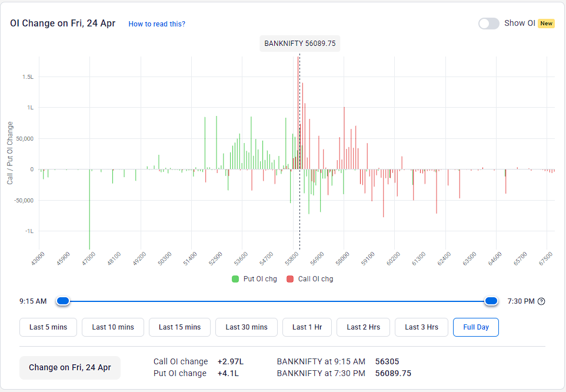Image resolution: width=566 pixels, height=392 pixels.
Task: Click the BANKNIFTY 56089.75 header label
Action: (299, 43)
